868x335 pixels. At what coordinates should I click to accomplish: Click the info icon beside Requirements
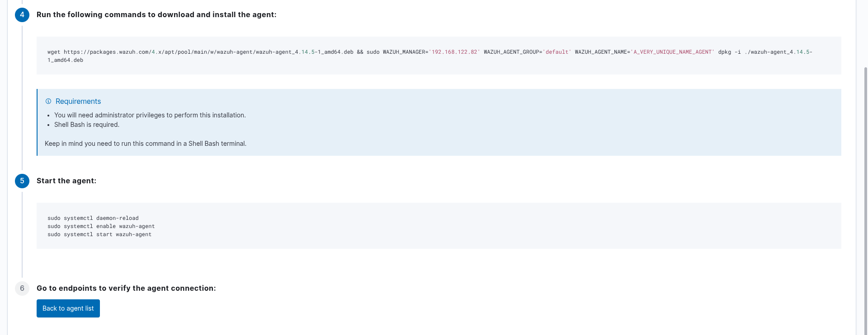pos(48,102)
